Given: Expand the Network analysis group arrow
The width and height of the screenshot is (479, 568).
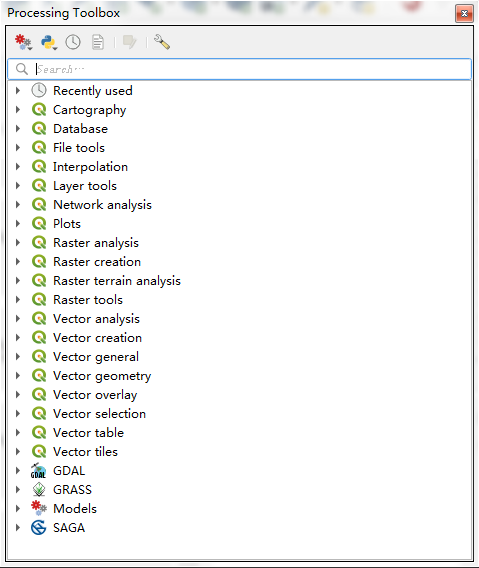Looking at the screenshot, I should pos(18,204).
